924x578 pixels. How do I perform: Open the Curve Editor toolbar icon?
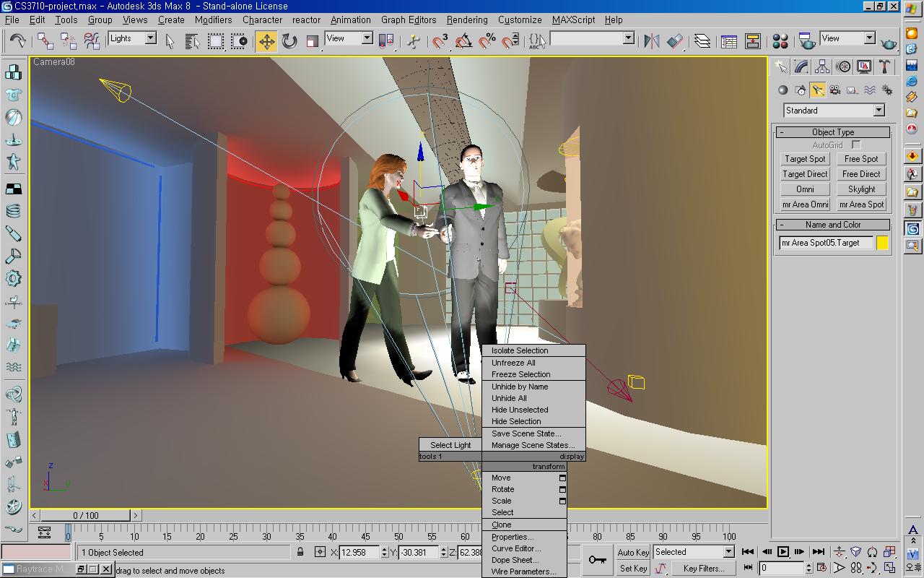coord(729,40)
